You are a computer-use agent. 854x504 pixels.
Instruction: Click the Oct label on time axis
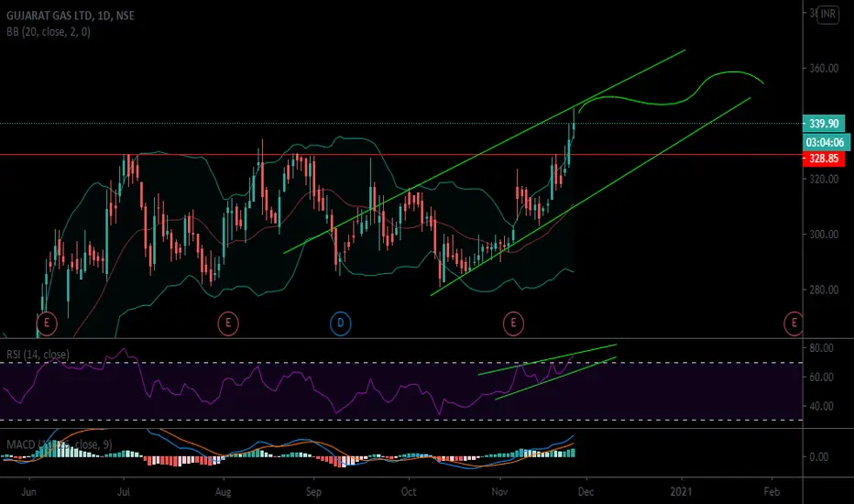[x=409, y=492]
